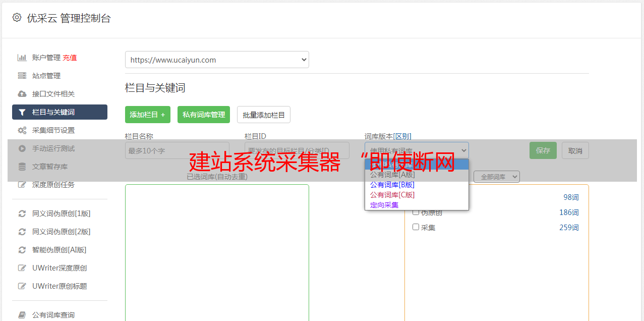
Task: Click the cloud upload icon for 接口文件相关
Action: pyautogui.click(x=22, y=94)
